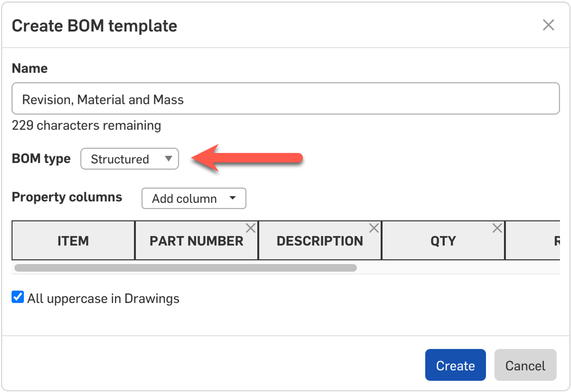Focus the Name text field

pyautogui.click(x=285, y=99)
